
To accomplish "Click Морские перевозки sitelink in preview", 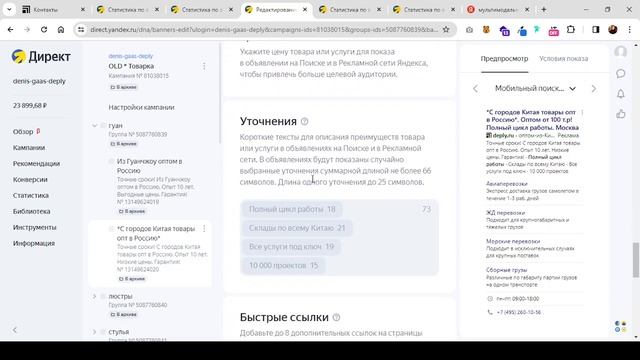I will (513, 241).
